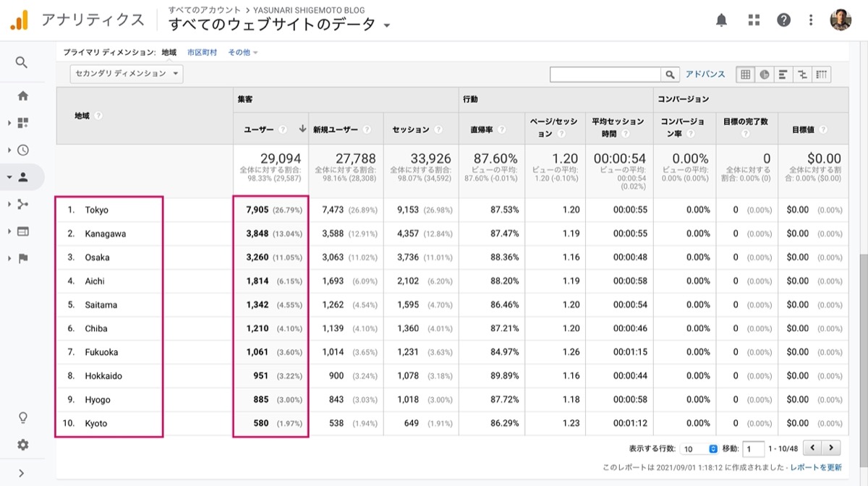Screen dimensions: 868x486
Task: Open the Discover lightbulb icon
Action: pos(22,418)
